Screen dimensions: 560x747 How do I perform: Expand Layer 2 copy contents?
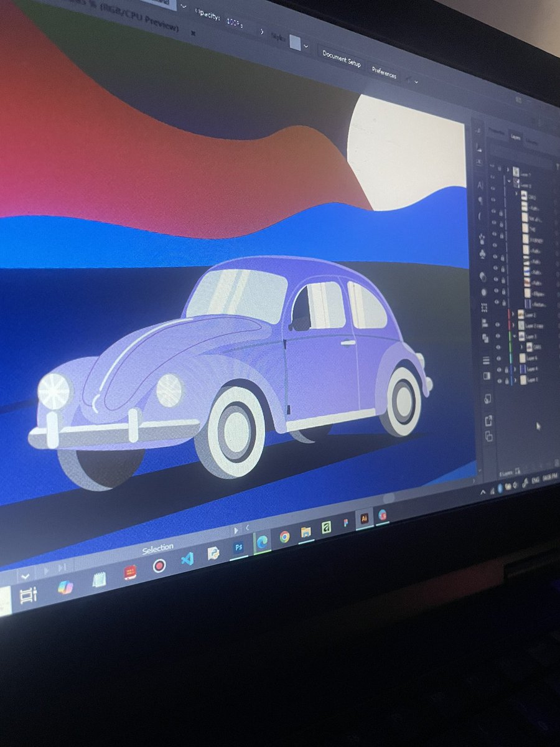(x=513, y=324)
